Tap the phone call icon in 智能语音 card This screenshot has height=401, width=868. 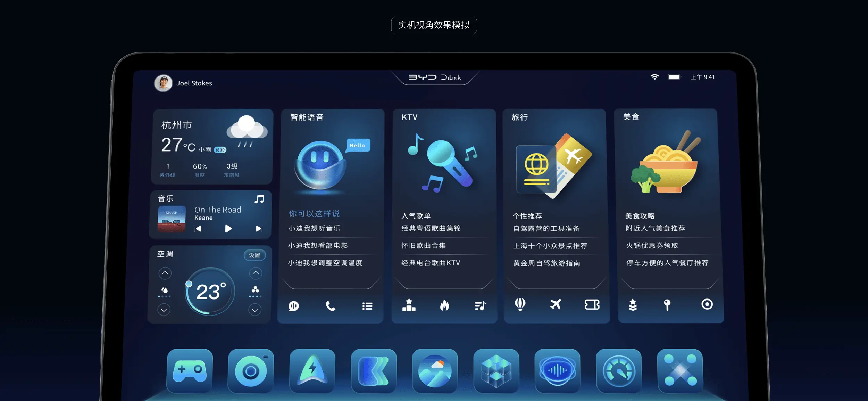(x=330, y=306)
